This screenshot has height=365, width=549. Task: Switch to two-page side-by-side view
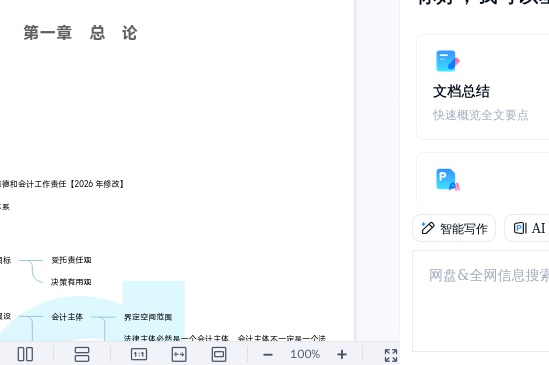(25, 354)
